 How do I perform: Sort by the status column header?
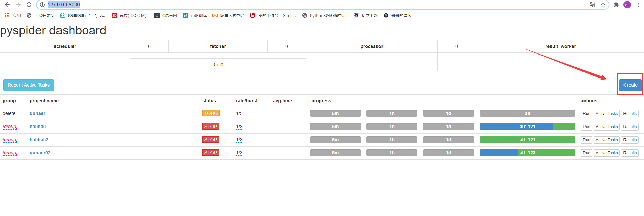(x=209, y=101)
